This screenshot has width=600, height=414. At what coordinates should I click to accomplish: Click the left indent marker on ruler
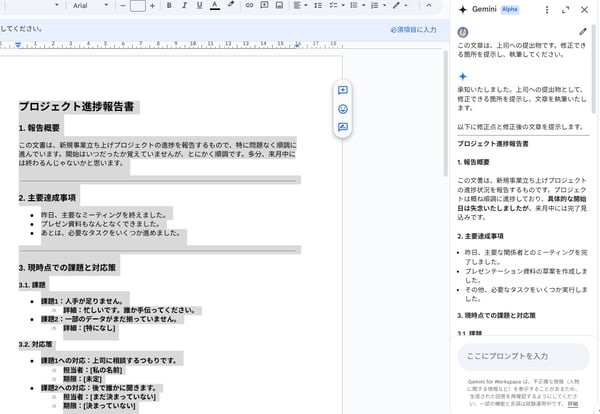18,44
